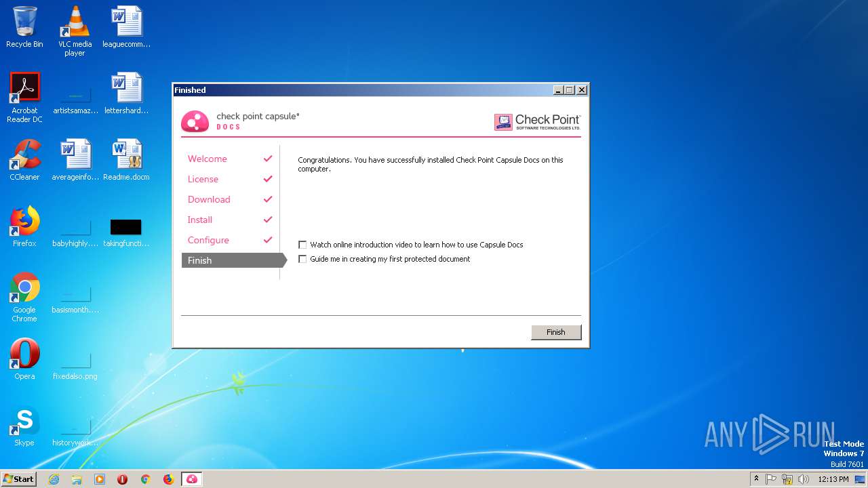Image resolution: width=868 pixels, height=488 pixels.
Task: Click the Finish button in installer
Action: (556, 332)
